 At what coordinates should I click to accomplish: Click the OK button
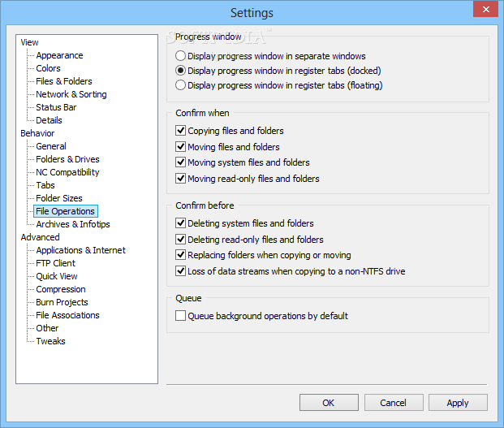click(329, 403)
